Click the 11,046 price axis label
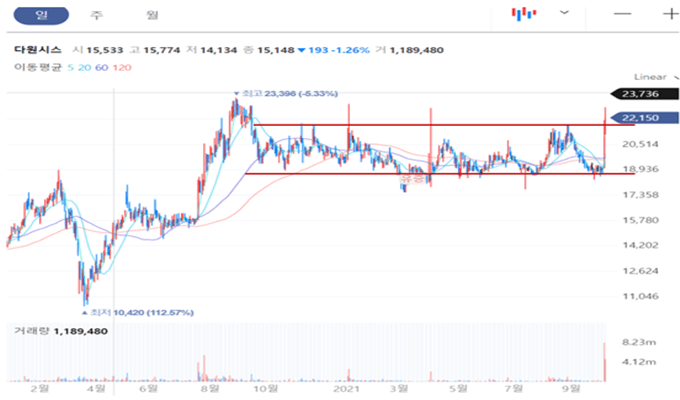The image size is (680, 400). (x=640, y=296)
